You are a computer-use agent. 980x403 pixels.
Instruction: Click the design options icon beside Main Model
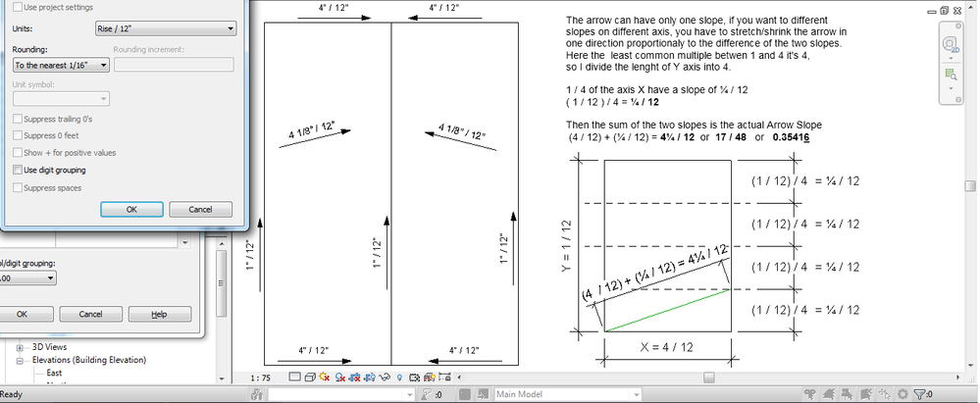tap(483, 394)
